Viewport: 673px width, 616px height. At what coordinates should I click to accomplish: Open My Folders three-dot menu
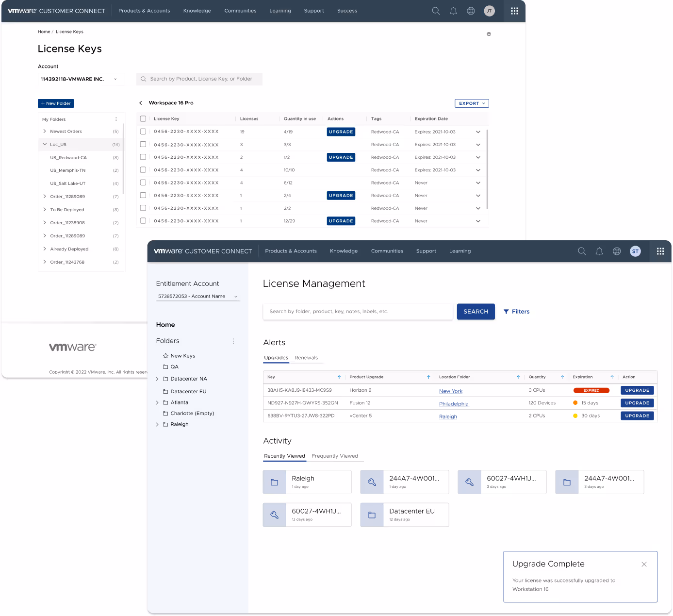pyautogui.click(x=116, y=119)
